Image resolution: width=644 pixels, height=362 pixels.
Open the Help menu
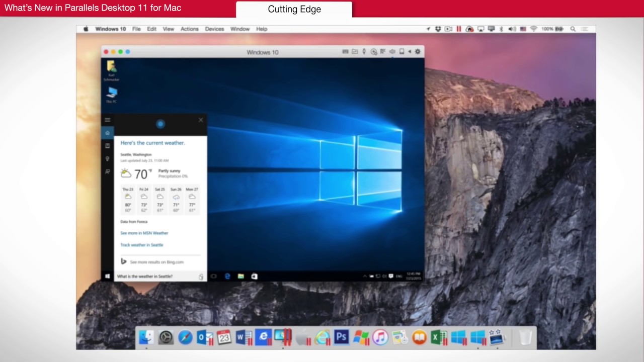coord(262,29)
